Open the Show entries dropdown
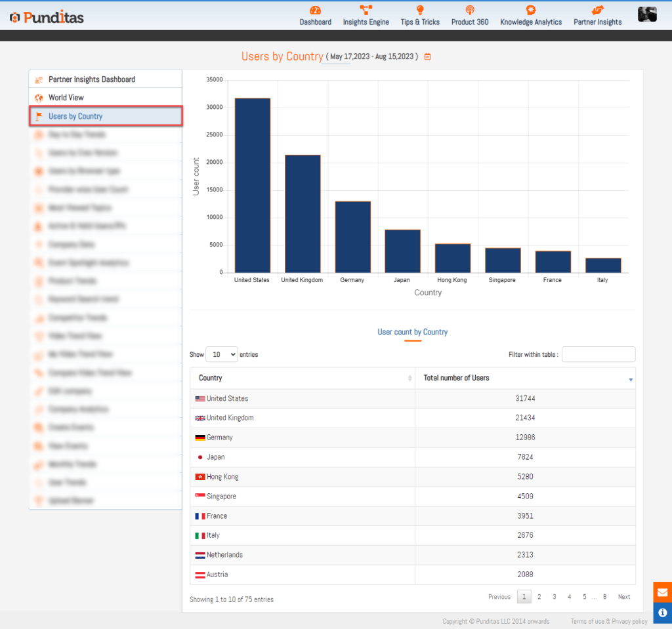The width and height of the screenshot is (672, 629). point(222,354)
